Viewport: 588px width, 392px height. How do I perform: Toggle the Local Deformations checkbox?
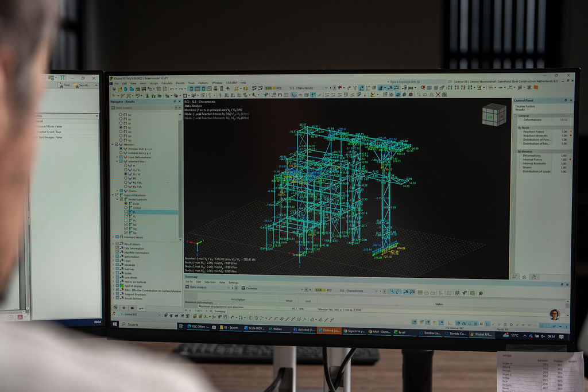121,157
